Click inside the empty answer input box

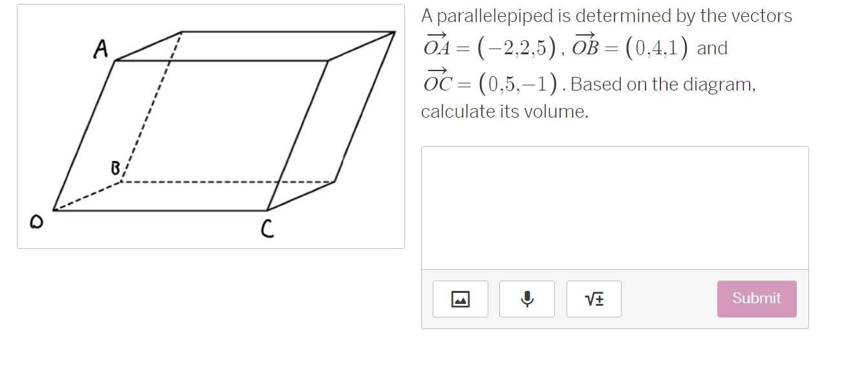point(614,207)
